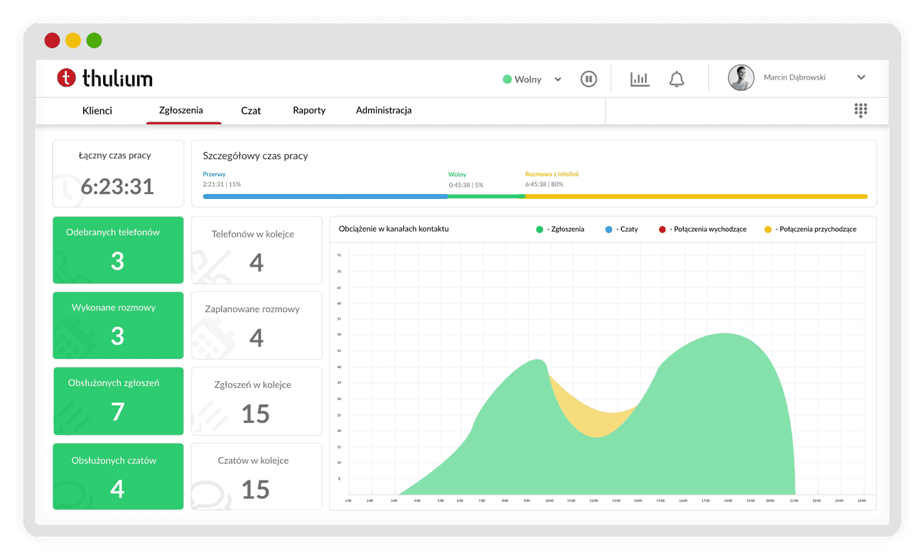Click the pause button icon

pyautogui.click(x=589, y=79)
